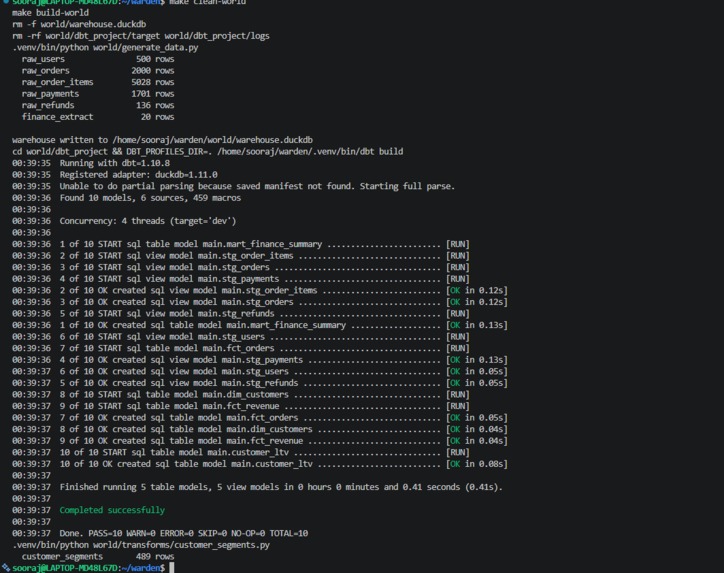
Task: Click the sparkle icon before the last prompt
Action: click(6, 568)
